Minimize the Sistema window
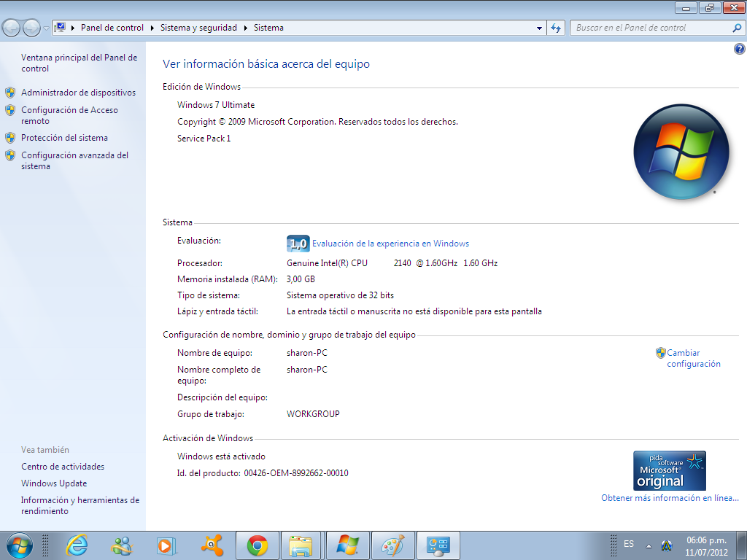This screenshot has width=747, height=560. [x=686, y=7]
